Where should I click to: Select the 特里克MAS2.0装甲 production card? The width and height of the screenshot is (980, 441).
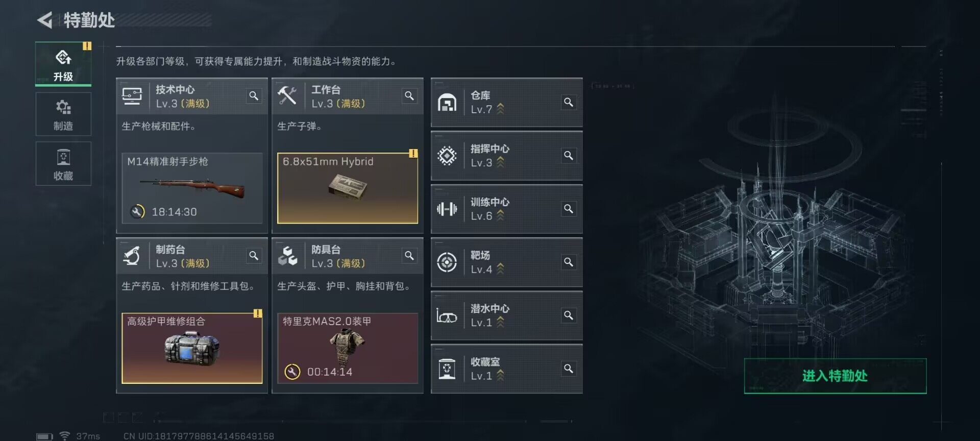coord(348,348)
